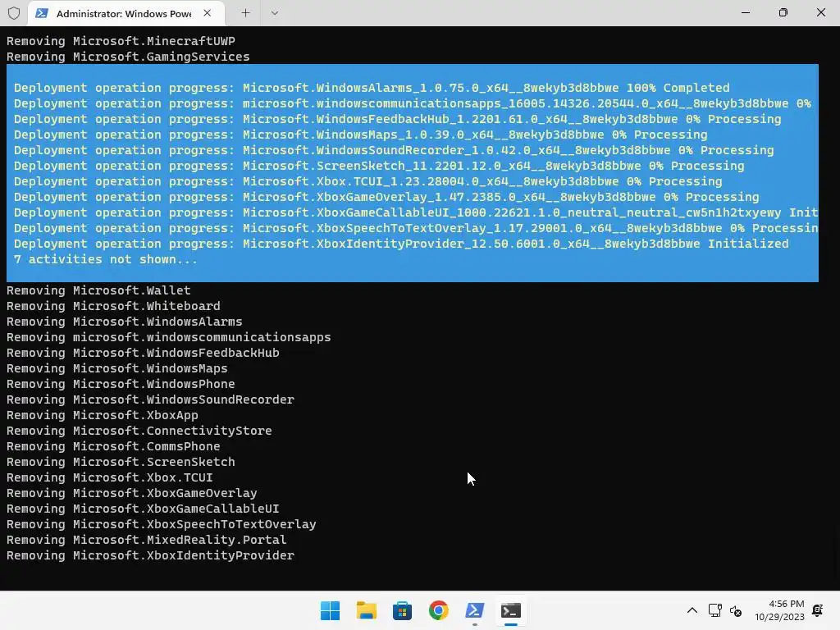Click the line "Removing microsoft.windowscommunicationsapps"
The image size is (840, 630).
pyautogui.click(x=169, y=337)
